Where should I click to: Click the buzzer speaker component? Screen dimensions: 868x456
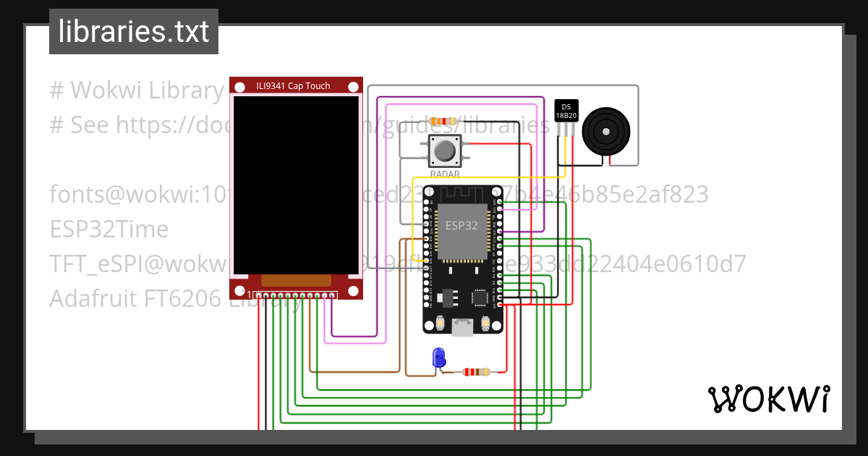(606, 132)
